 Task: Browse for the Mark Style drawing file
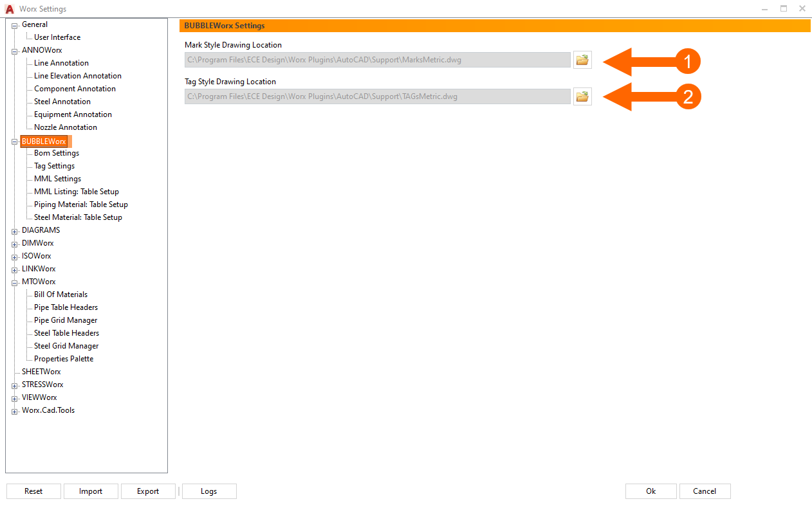[x=582, y=60]
